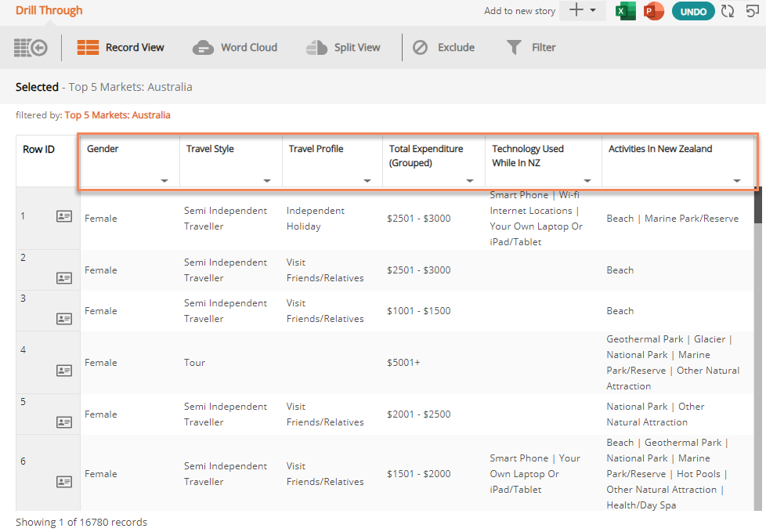This screenshot has width=766, height=532.
Task: Switch to Split View
Action: [x=344, y=47]
